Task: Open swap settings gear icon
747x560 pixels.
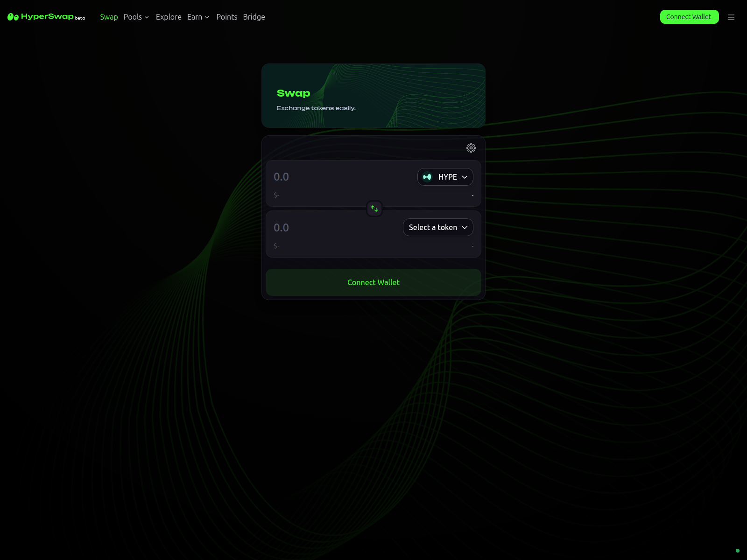Action: [471, 148]
